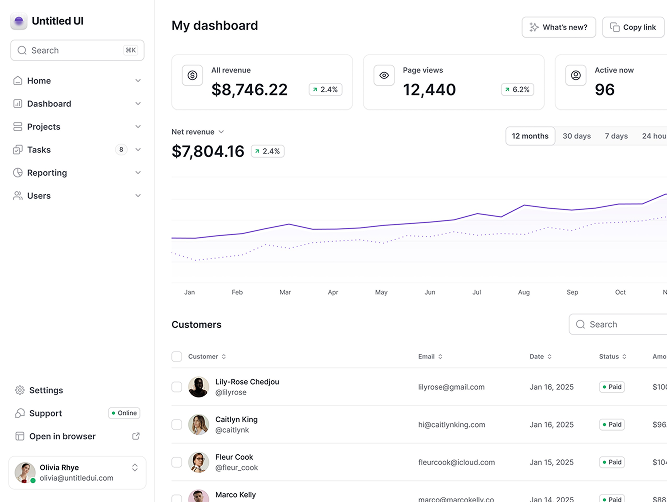Screen dimensions: 667x502
Task: Sort by Date column arrows
Action: [x=549, y=357]
